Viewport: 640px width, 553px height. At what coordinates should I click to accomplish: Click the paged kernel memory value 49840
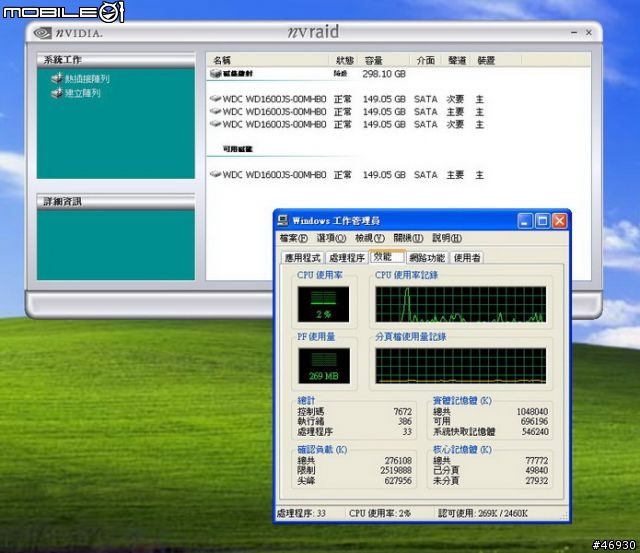click(537, 470)
